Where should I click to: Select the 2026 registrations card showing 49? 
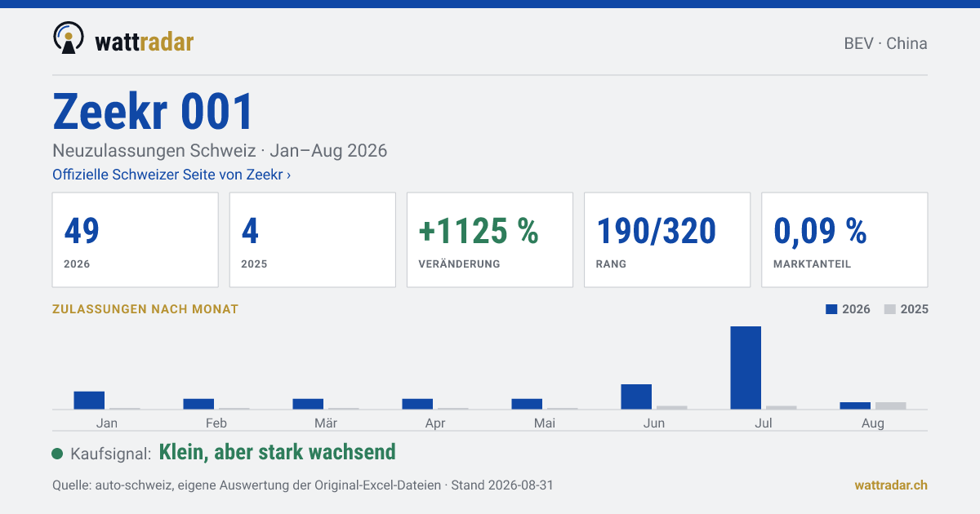click(x=136, y=240)
